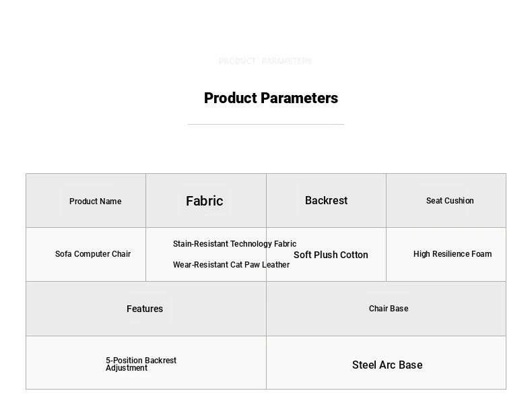The height and width of the screenshot is (399, 532).
Task: Click the Product Name header cell
Action: [x=86, y=201]
